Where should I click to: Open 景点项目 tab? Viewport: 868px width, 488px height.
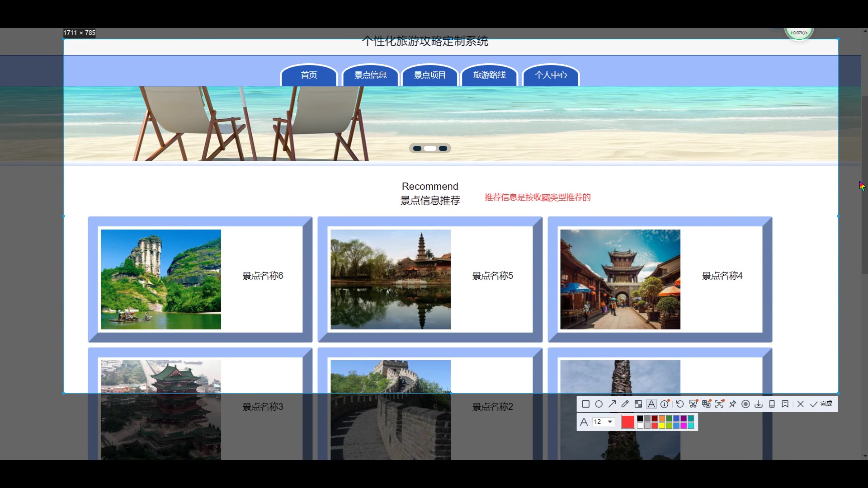tap(430, 75)
